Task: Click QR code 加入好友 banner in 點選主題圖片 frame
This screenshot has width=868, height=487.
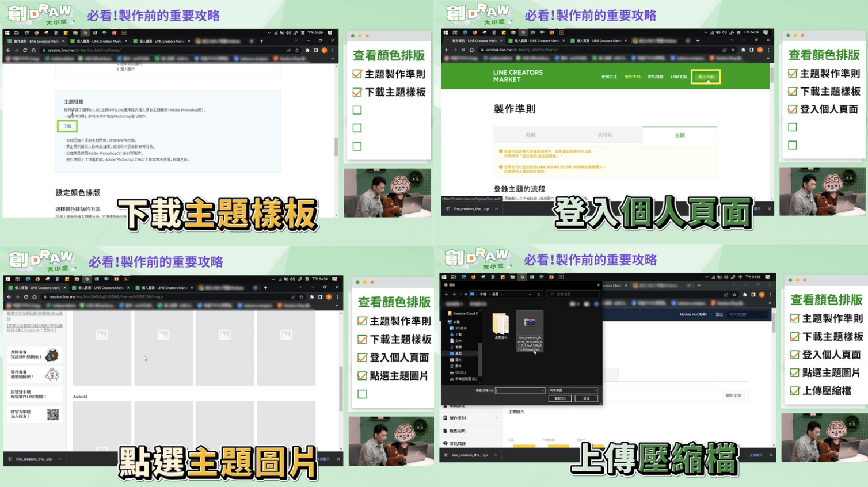Action: pos(34,414)
